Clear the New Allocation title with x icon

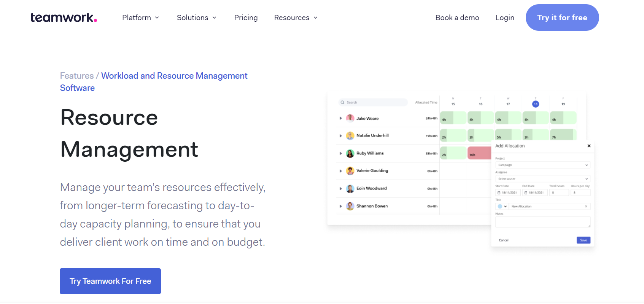586,206
